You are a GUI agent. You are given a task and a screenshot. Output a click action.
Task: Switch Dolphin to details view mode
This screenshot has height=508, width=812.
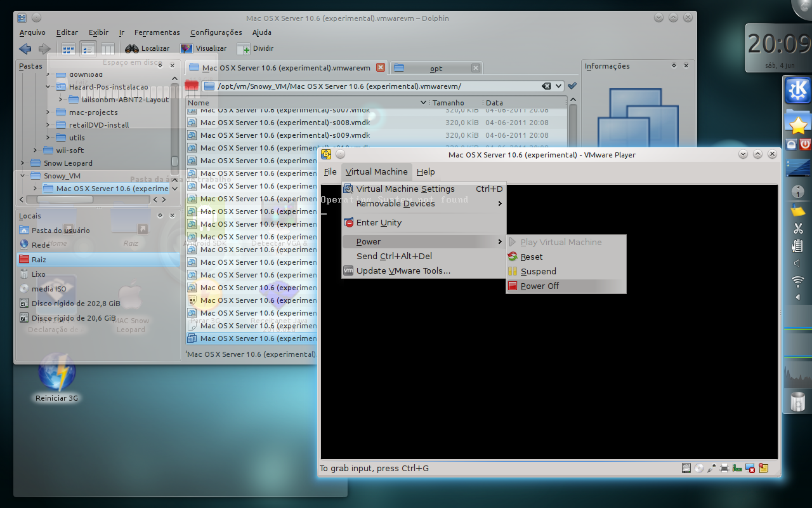[x=88, y=49]
